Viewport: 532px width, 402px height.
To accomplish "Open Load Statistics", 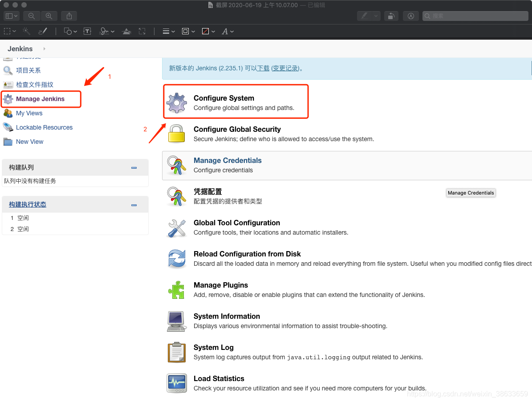I will [x=219, y=379].
